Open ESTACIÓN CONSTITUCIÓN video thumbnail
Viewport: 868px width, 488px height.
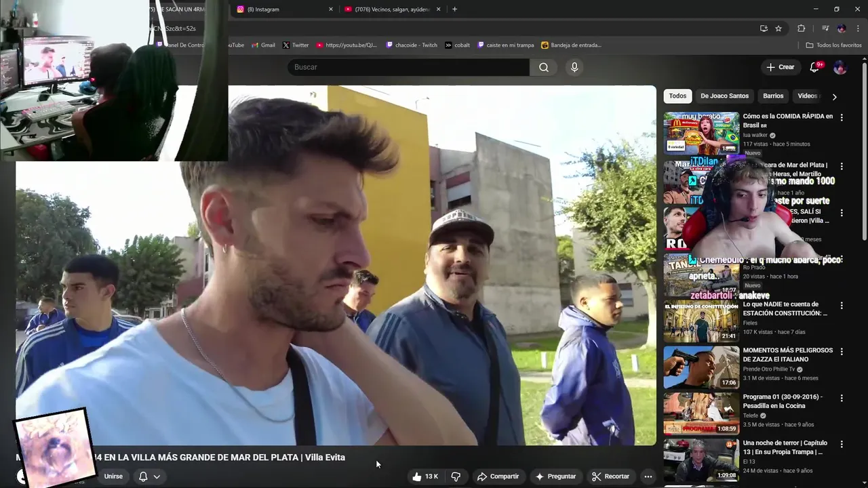701,321
